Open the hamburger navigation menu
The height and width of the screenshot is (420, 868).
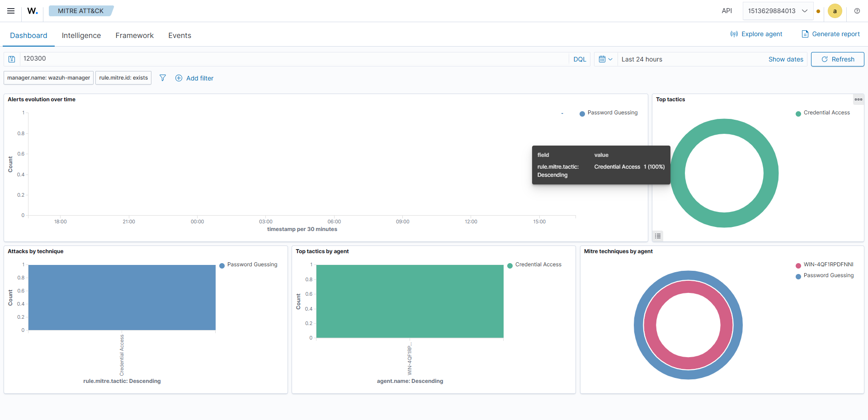coord(11,11)
